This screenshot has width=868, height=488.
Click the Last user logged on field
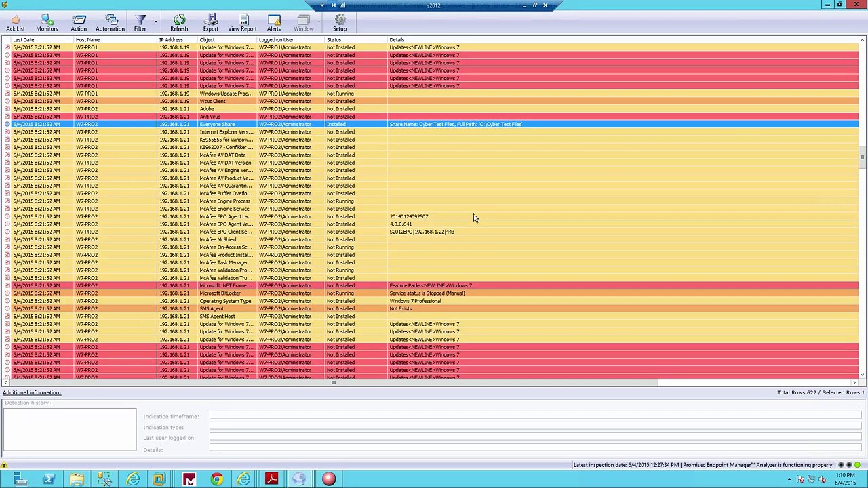(536, 437)
